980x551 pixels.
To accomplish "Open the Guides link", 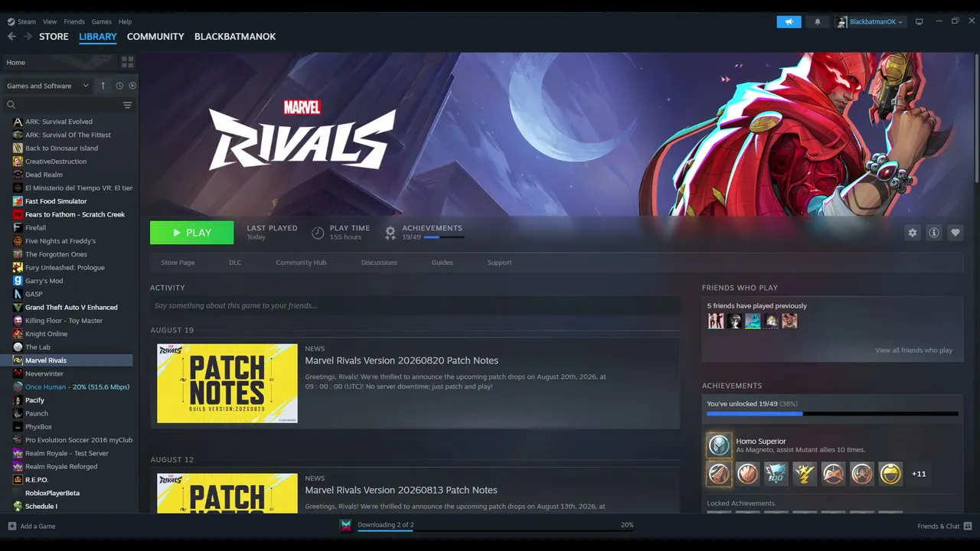I will coord(443,262).
